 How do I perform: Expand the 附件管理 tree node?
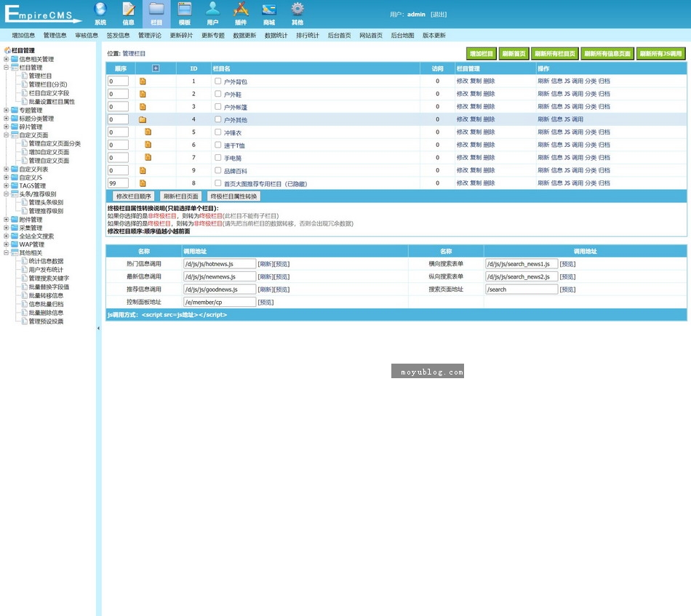pyautogui.click(x=6, y=220)
